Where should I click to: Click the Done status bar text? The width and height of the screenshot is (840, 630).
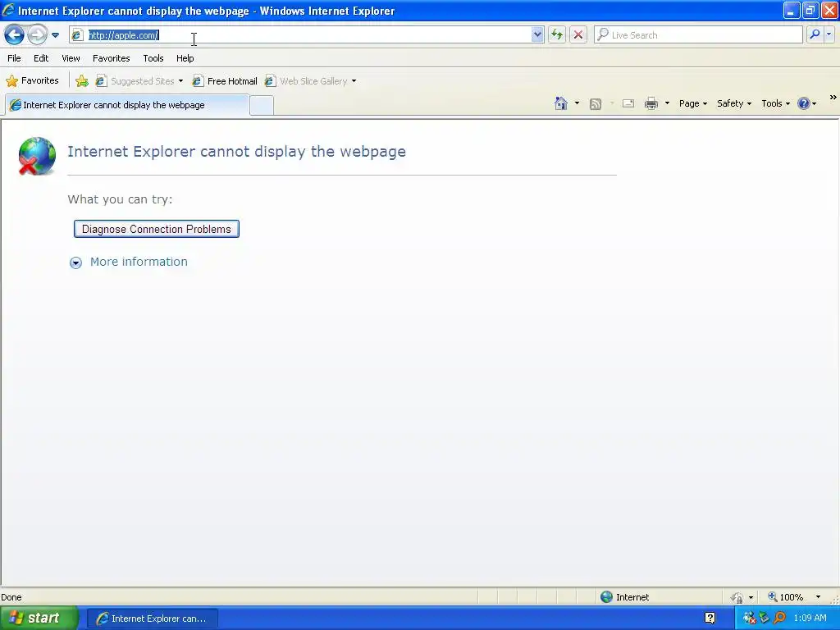11,597
